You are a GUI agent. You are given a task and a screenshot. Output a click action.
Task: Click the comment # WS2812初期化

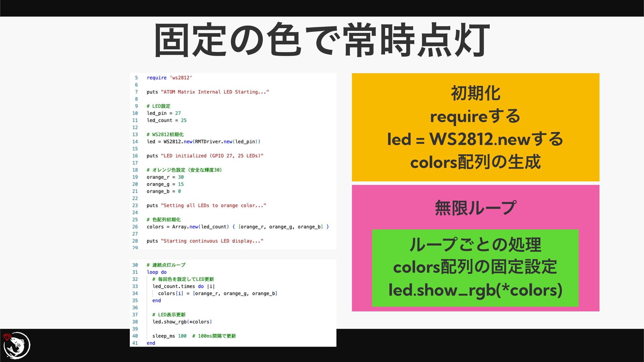(165, 134)
